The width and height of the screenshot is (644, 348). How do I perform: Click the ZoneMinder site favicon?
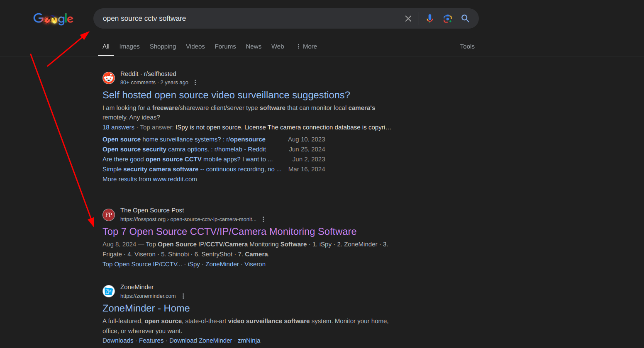coord(109,291)
